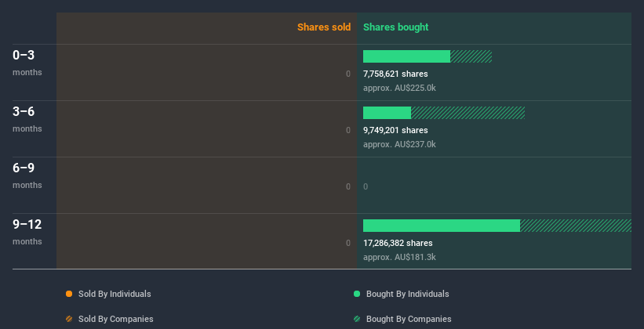Select the approx. AU$225.0k value
644x329 pixels.
coord(399,88)
